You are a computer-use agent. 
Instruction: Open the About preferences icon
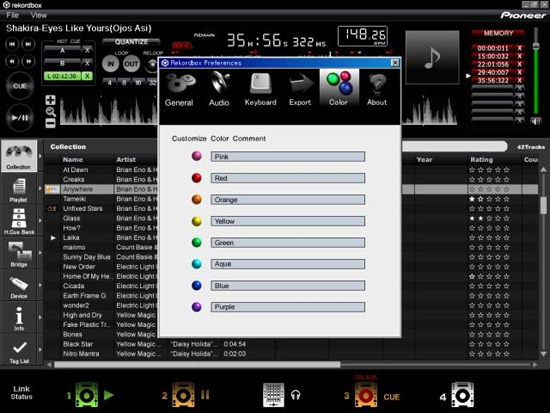(x=377, y=89)
